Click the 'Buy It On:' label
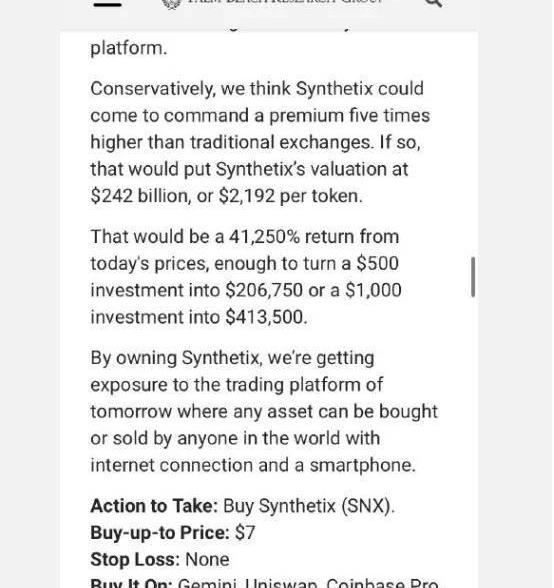Screen dimensions: 554x588 [x=131, y=584]
